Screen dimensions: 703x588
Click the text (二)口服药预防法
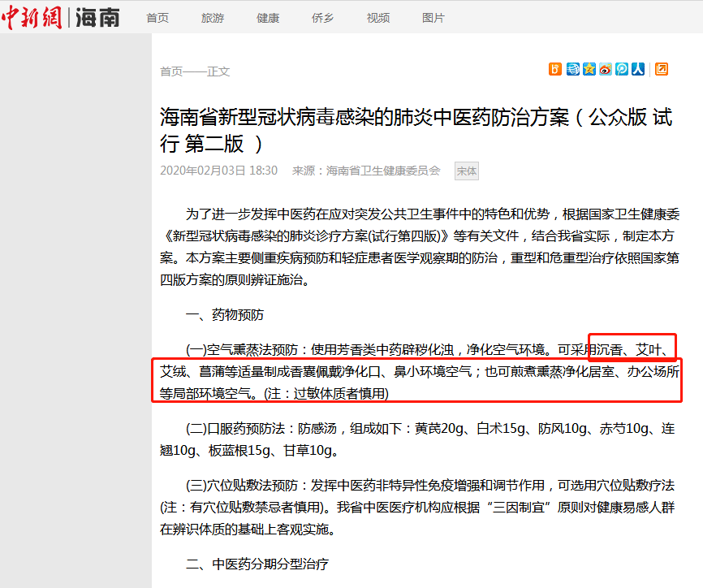(x=235, y=428)
